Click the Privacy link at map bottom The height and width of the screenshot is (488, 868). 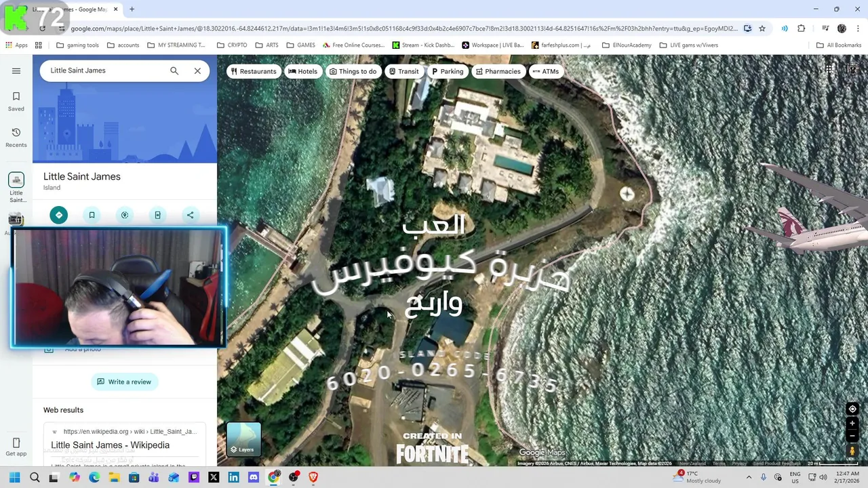(739, 464)
